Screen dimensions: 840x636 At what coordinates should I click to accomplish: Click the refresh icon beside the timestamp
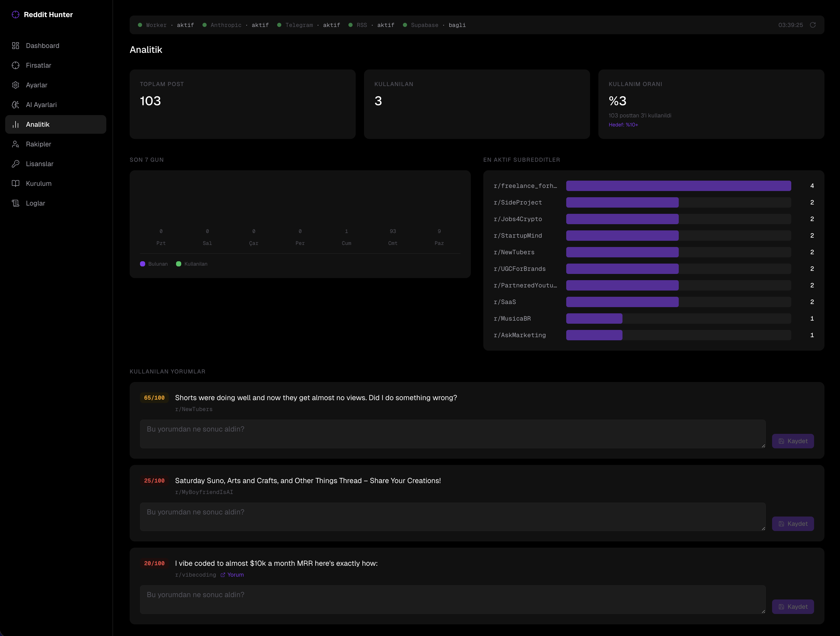[812, 25]
